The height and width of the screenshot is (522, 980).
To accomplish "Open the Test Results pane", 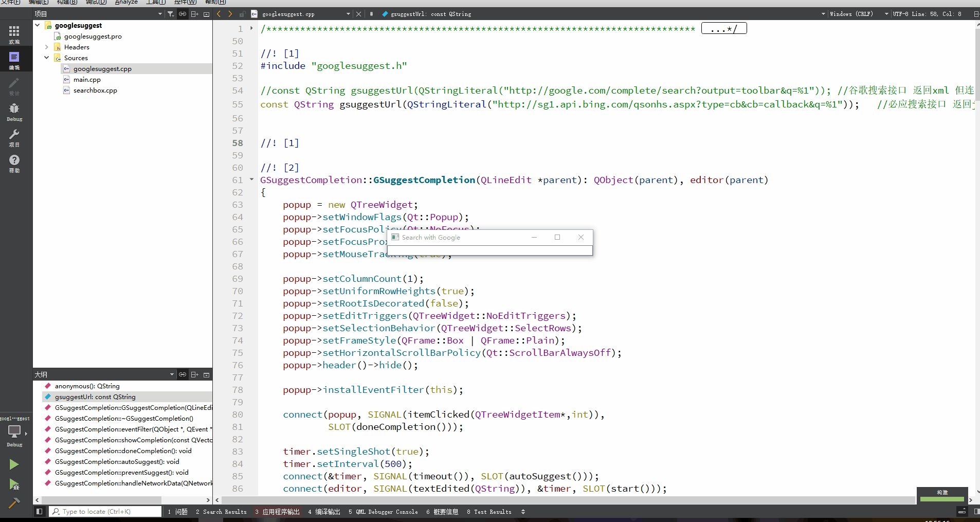I will coord(489,512).
